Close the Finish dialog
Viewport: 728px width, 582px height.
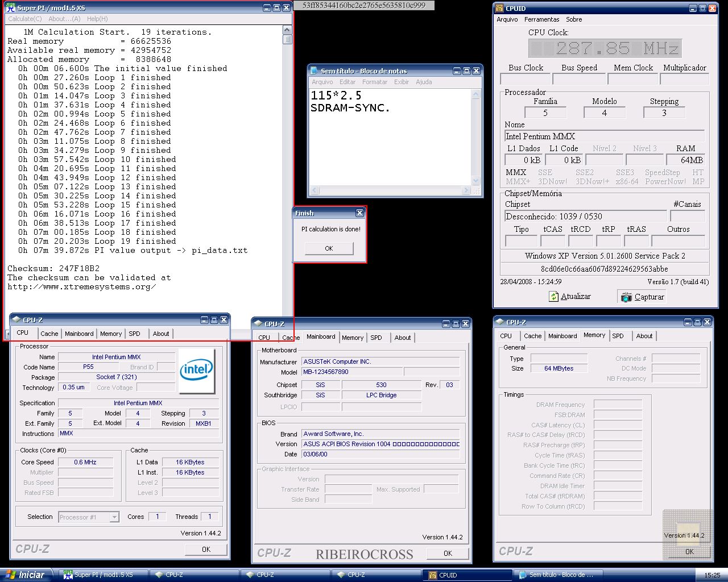[359, 213]
